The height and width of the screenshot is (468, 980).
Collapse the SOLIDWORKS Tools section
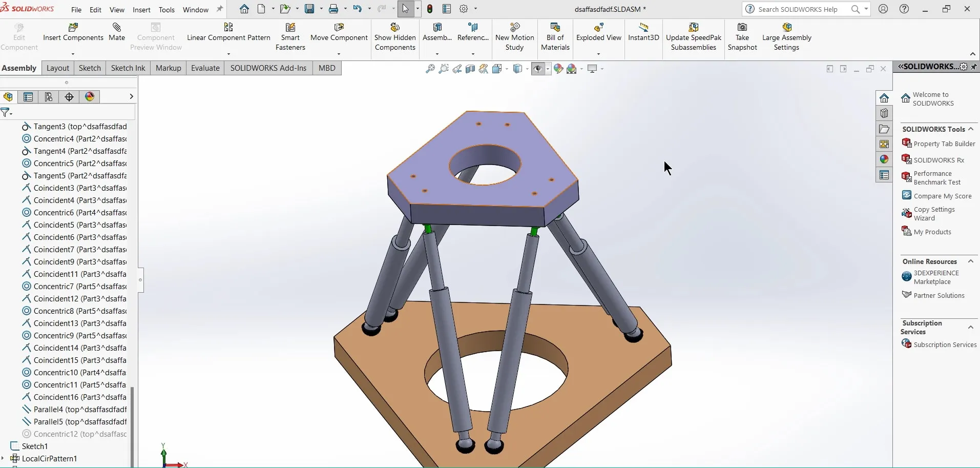(971, 129)
